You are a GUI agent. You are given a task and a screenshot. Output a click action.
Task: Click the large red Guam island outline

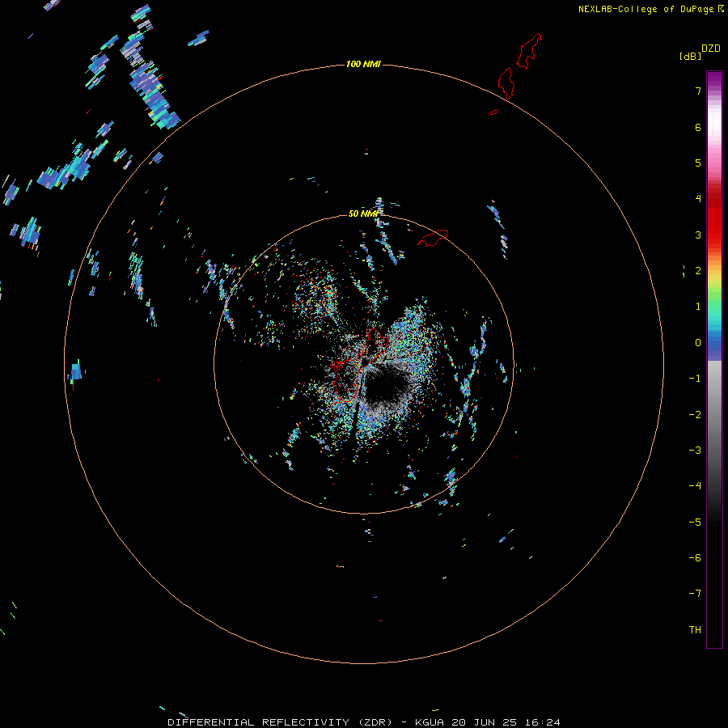pos(360,365)
